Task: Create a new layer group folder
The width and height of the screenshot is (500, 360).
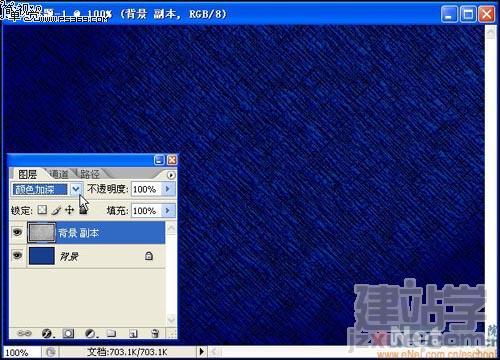Action: coord(111,333)
